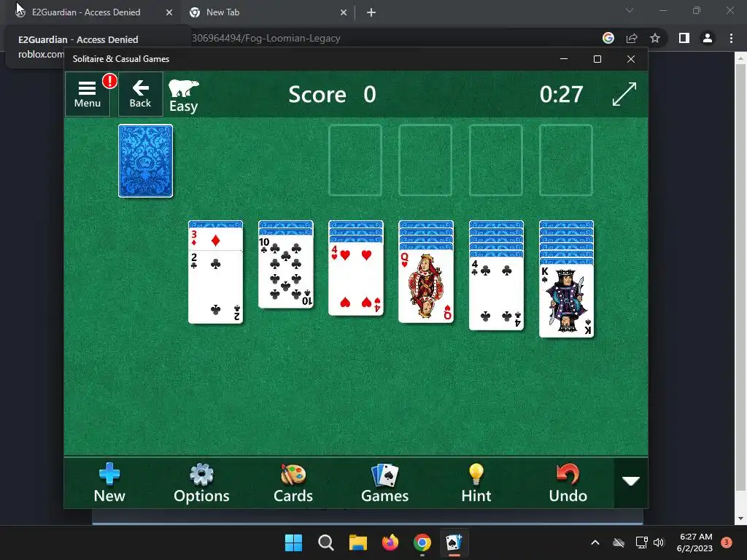Open the Windows Start menu

coord(293,542)
